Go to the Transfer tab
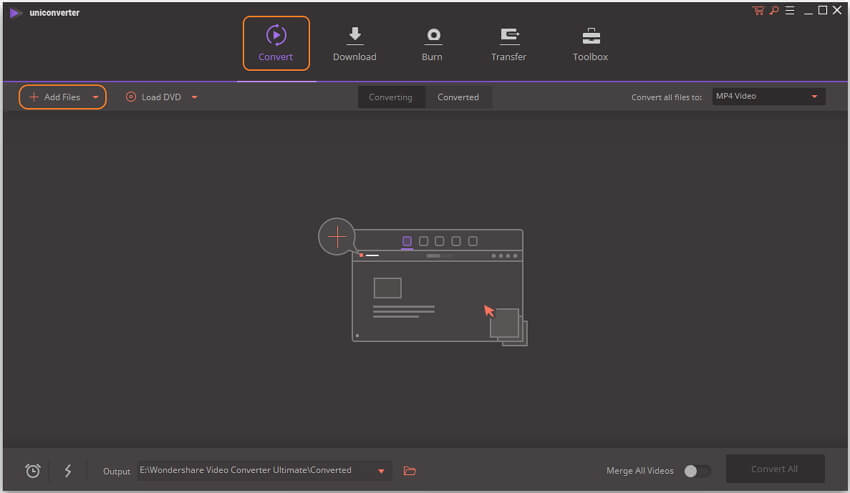Screen dimensions: 850x493 (508, 43)
